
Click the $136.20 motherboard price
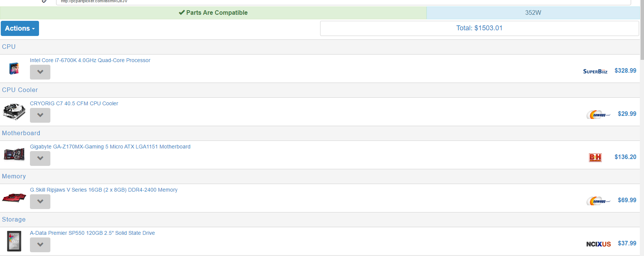click(625, 157)
